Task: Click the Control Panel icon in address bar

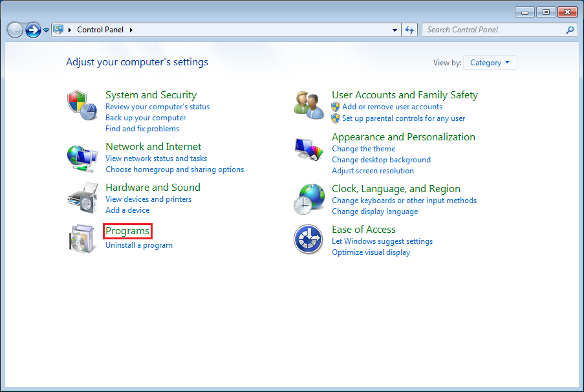Action: [58, 30]
